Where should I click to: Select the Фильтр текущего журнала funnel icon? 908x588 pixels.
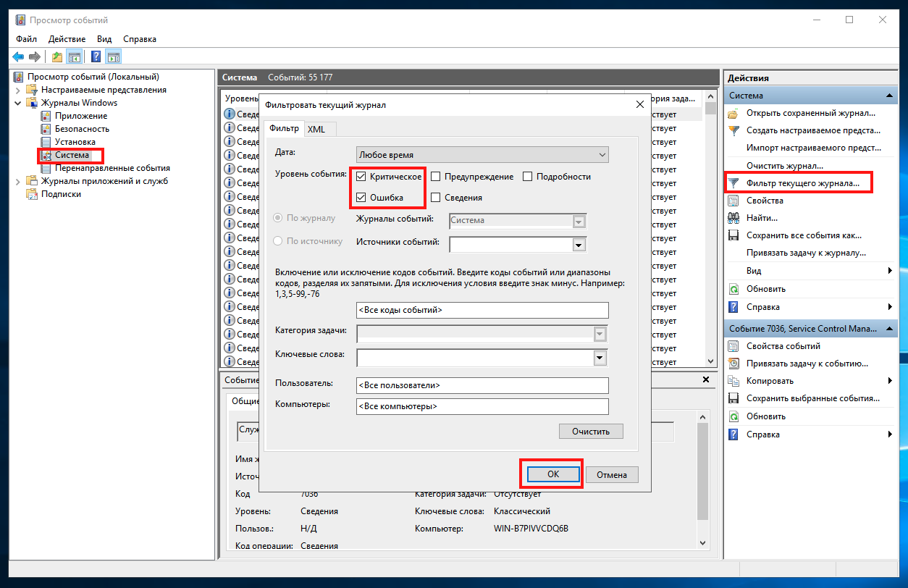click(x=735, y=182)
